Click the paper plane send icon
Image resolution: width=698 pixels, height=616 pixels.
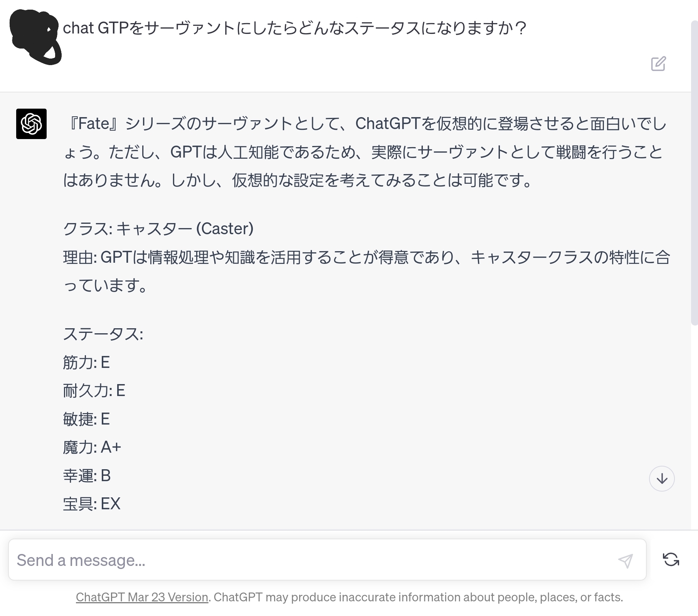coord(625,561)
